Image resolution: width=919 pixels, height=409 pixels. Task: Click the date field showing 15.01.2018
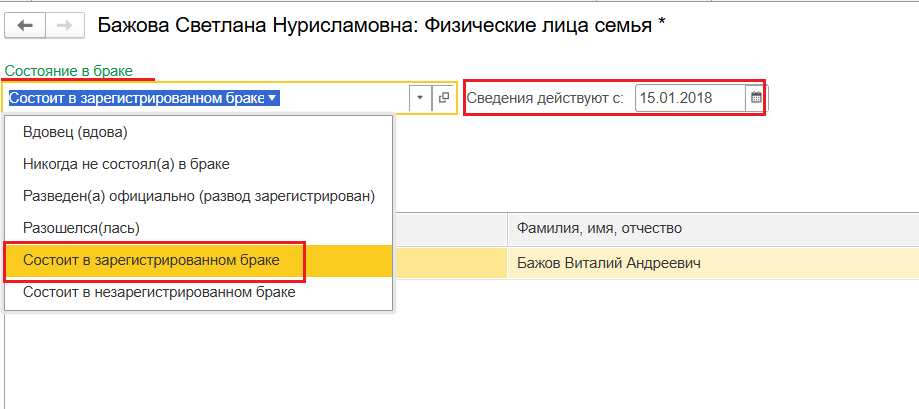tap(690, 98)
